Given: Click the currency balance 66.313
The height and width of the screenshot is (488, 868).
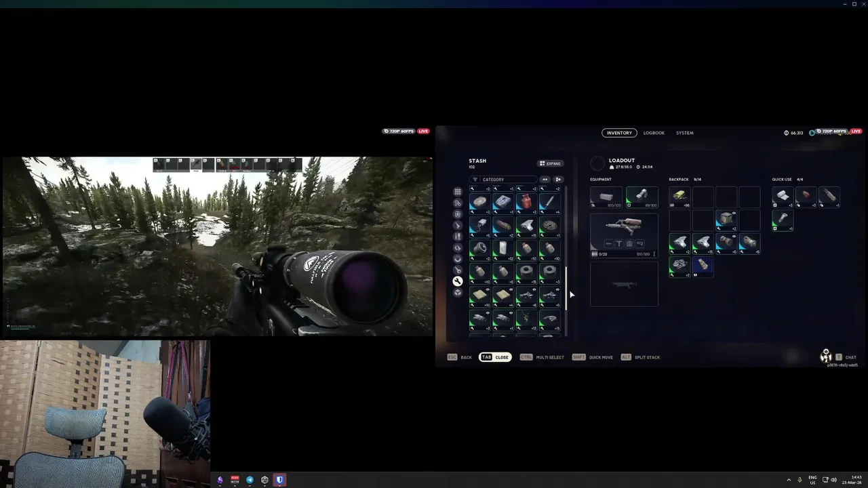Looking at the screenshot, I should tap(793, 133).
